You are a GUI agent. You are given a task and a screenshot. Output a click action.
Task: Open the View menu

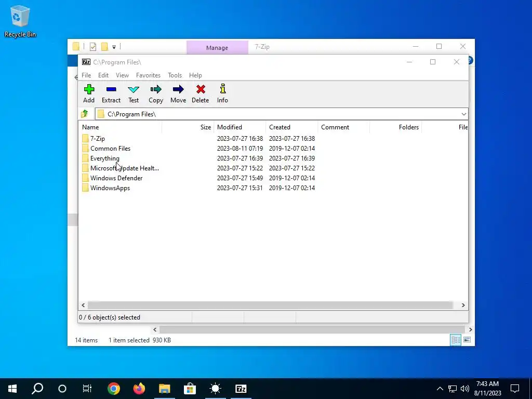[x=122, y=75]
